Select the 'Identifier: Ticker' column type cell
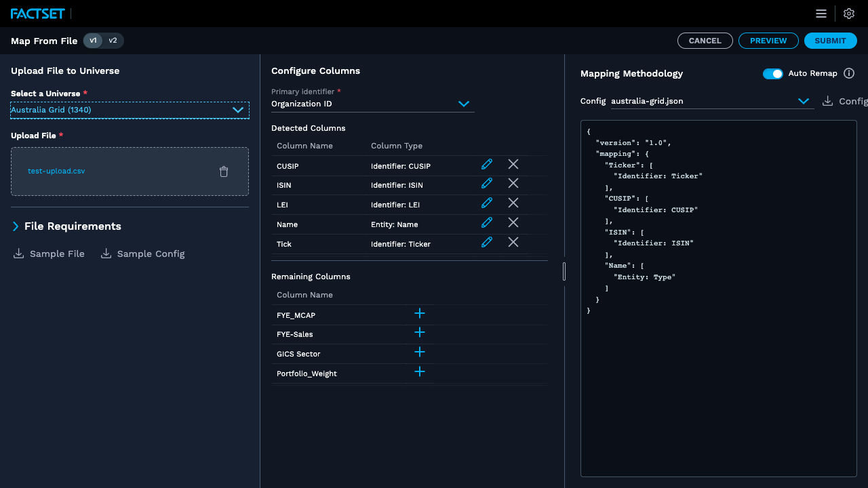Image resolution: width=868 pixels, height=488 pixels. 401,244
